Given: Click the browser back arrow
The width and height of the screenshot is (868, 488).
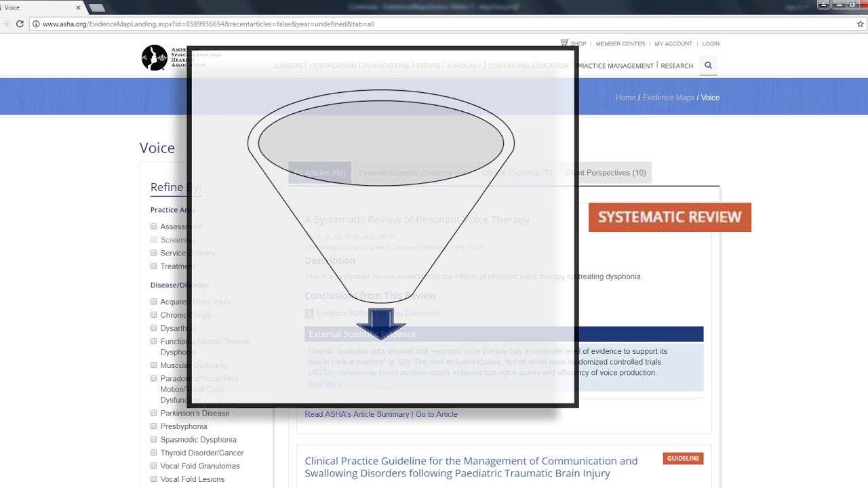Looking at the screenshot, I should 5,24.
